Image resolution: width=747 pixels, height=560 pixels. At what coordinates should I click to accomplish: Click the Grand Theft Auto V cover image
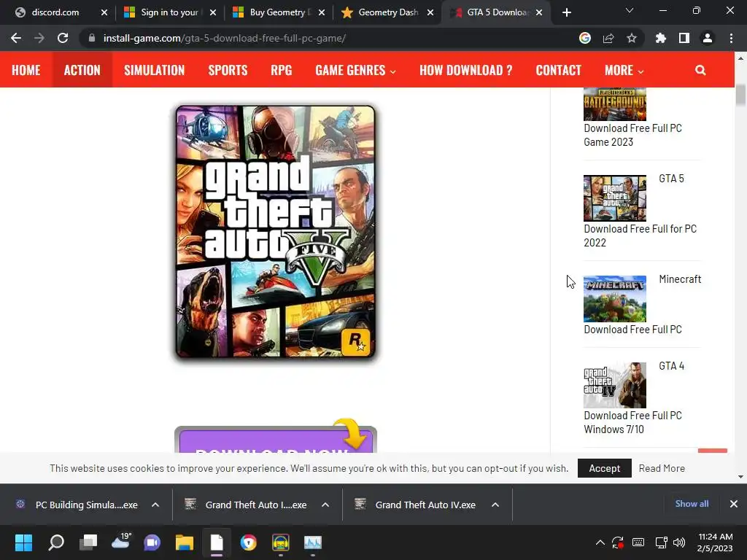point(275,231)
